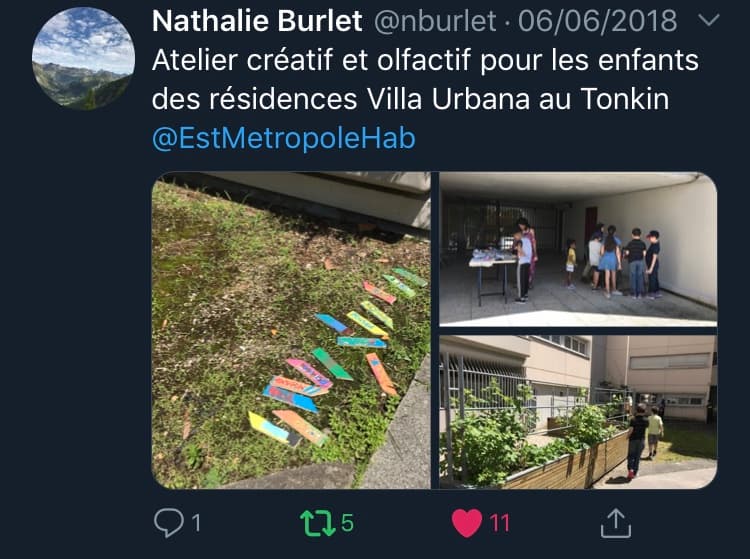Image resolution: width=750 pixels, height=559 pixels.
Task: Expand the tweet options chevron
Action: (x=708, y=20)
